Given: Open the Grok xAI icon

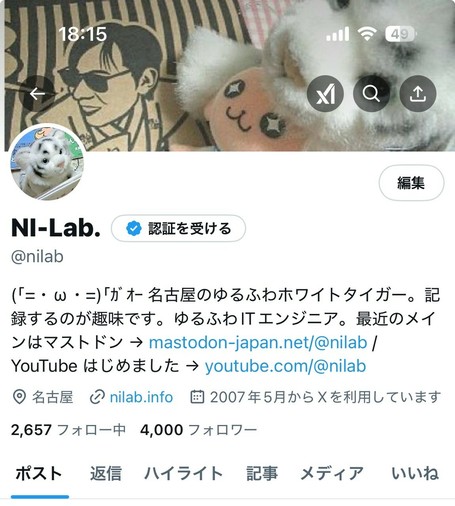Looking at the screenshot, I should [325, 94].
